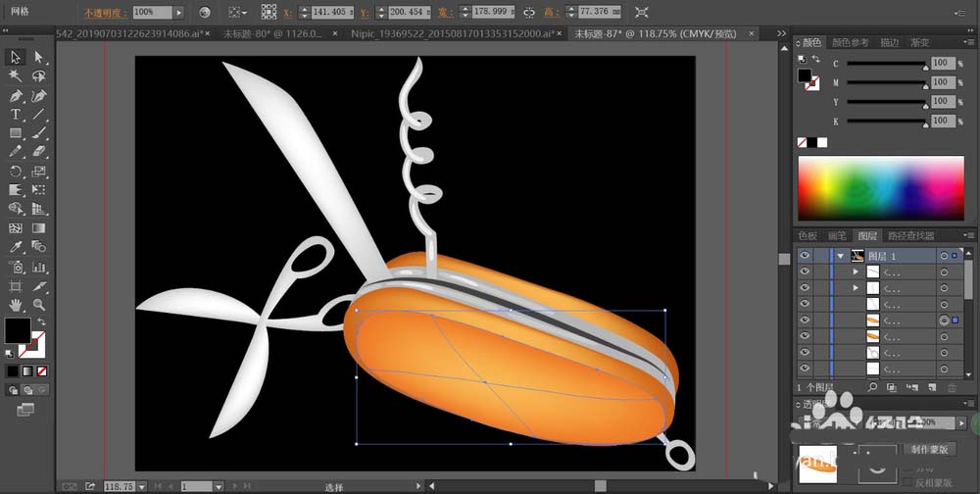Click the white swatch in Color panel
The width and height of the screenshot is (980, 494).
822,142
